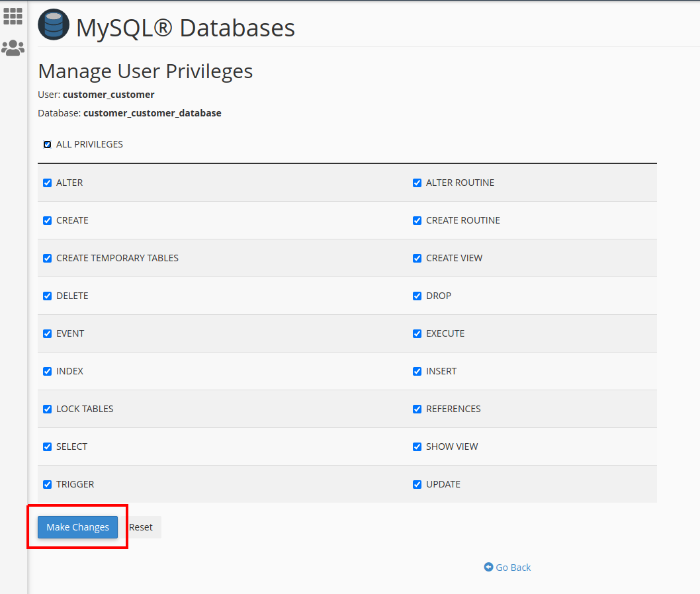Toggle the CREATE TEMPORARY TABLES checkbox
Image resolution: width=700 pixels, height=594 pixels.
pyautogui.click(x=48, y=258)
